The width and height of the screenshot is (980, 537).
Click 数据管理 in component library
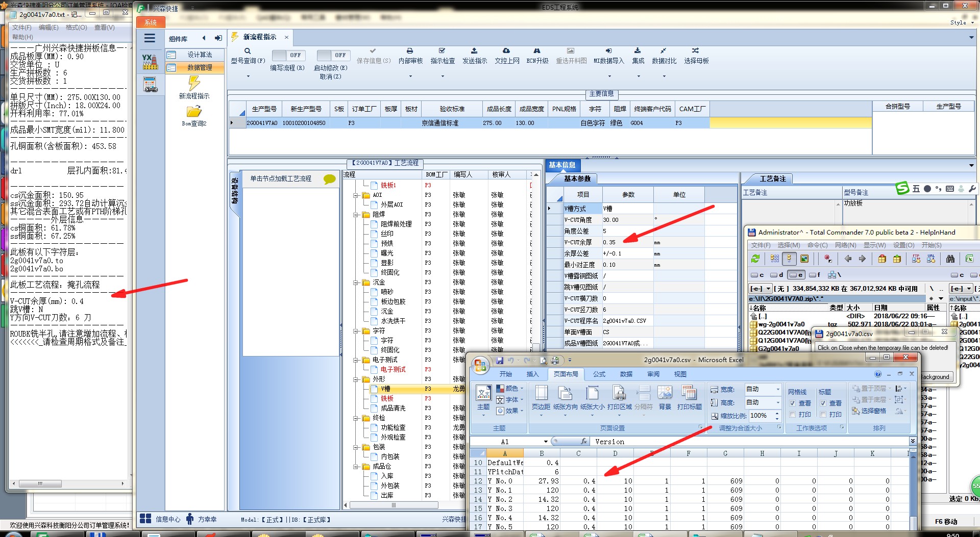(x=200, y=68)
